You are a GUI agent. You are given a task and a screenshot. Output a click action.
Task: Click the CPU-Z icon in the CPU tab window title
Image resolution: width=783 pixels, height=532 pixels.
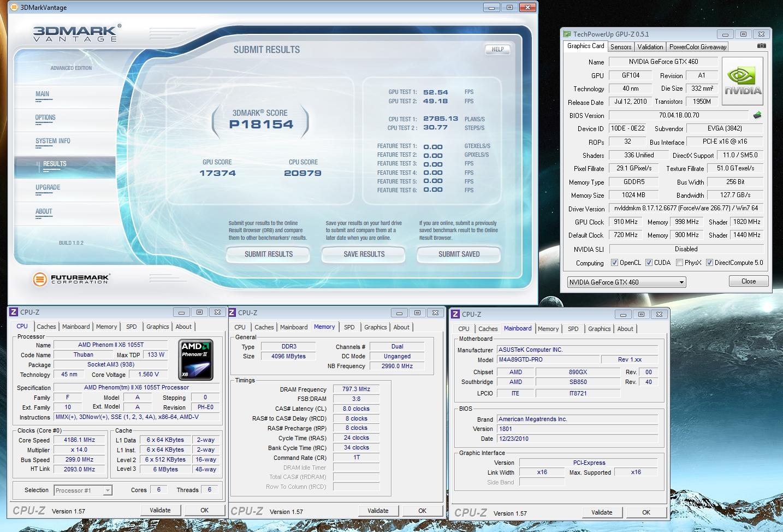tap(14, 312)
